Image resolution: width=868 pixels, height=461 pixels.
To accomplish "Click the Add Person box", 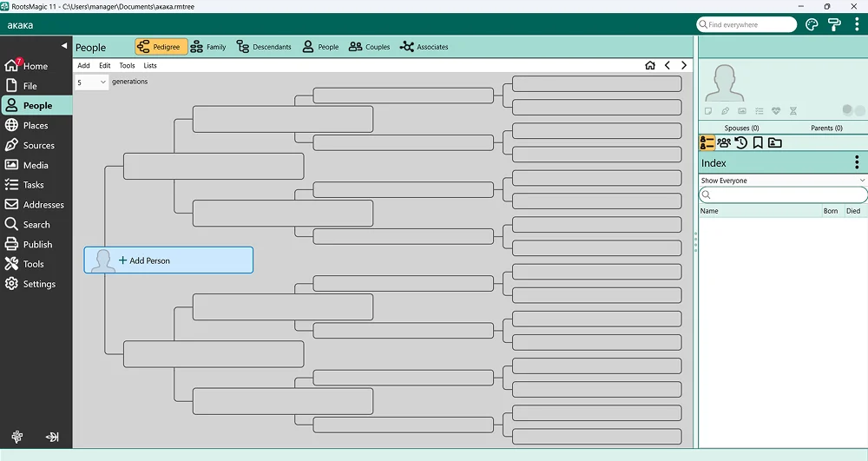I will pos(168,260).
